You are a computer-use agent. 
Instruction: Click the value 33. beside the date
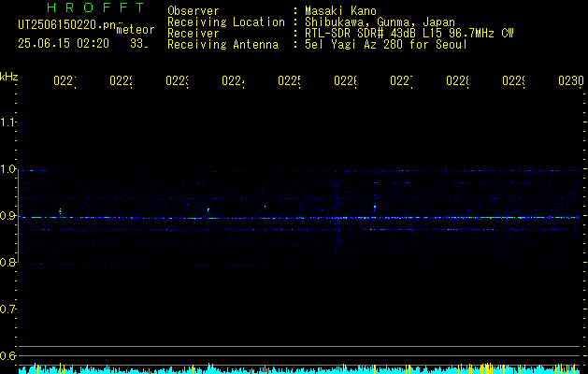coord(139,44)
